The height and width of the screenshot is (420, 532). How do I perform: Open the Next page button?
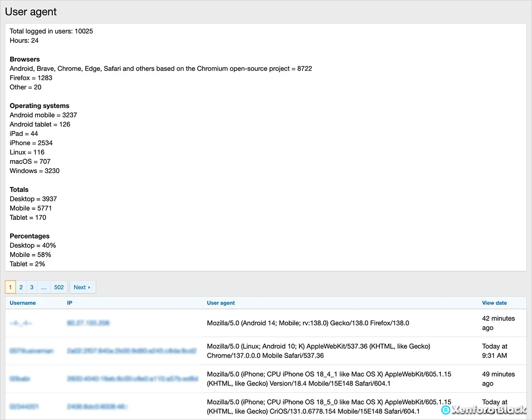coord(83,287)
